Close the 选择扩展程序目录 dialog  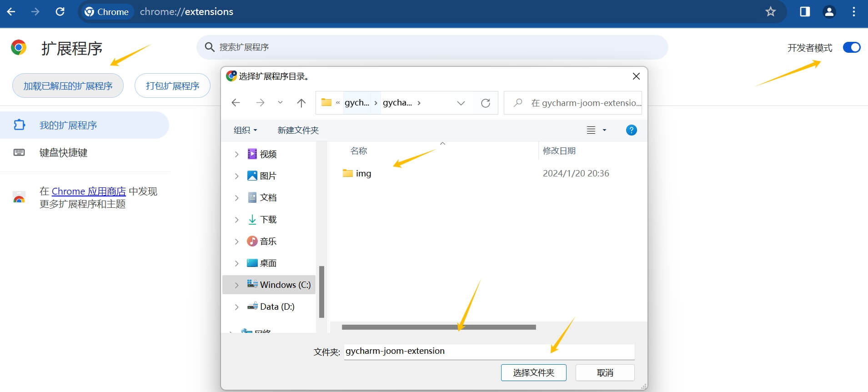(x=636, y=76)
